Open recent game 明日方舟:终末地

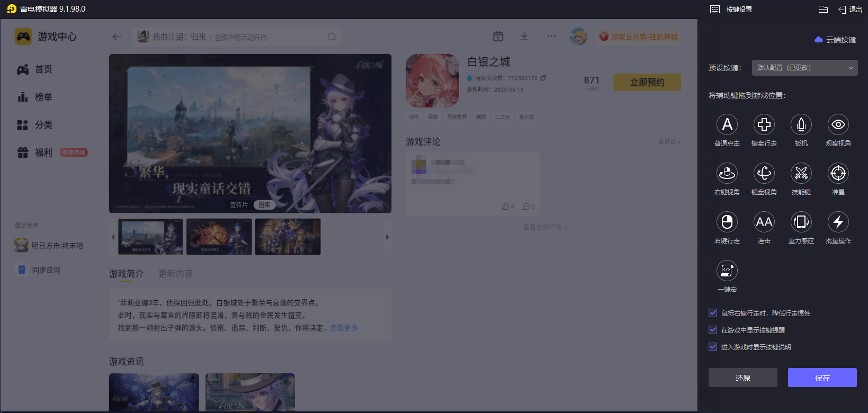pos(49,246)
